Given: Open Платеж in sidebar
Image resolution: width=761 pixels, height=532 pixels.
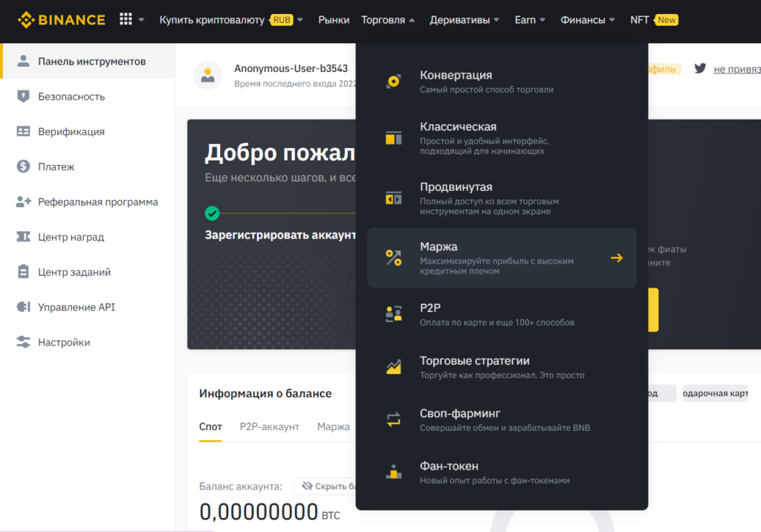Looking at the screenshot, I should tap(88, 166).
